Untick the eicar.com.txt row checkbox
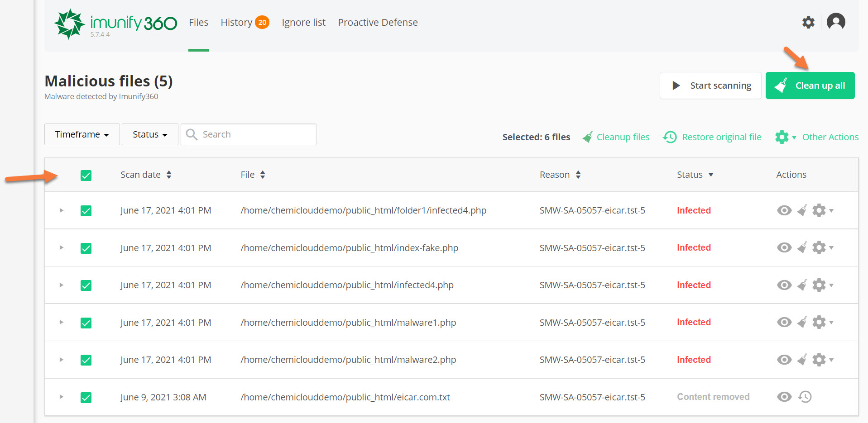This screenshot has width=868, height=423. pyautogui.click(x=86, y=398)
